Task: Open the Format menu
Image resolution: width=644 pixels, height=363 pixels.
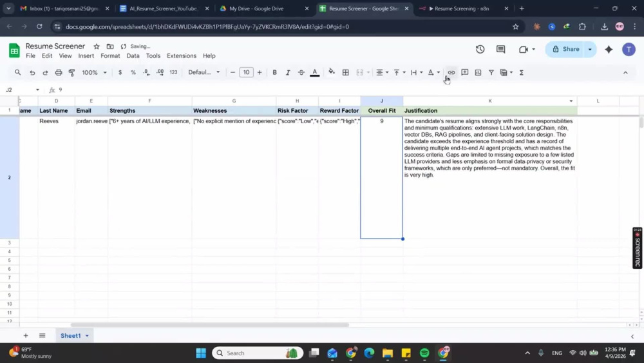Action: click(x=110, y=56)
